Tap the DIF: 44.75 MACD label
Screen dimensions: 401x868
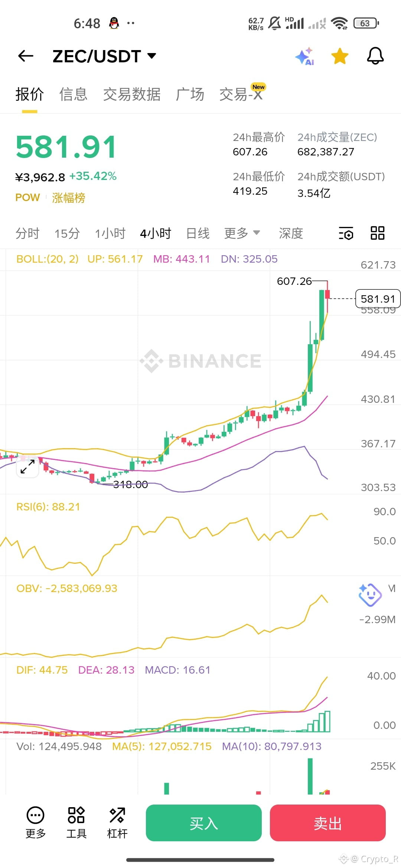pos(42,670)
